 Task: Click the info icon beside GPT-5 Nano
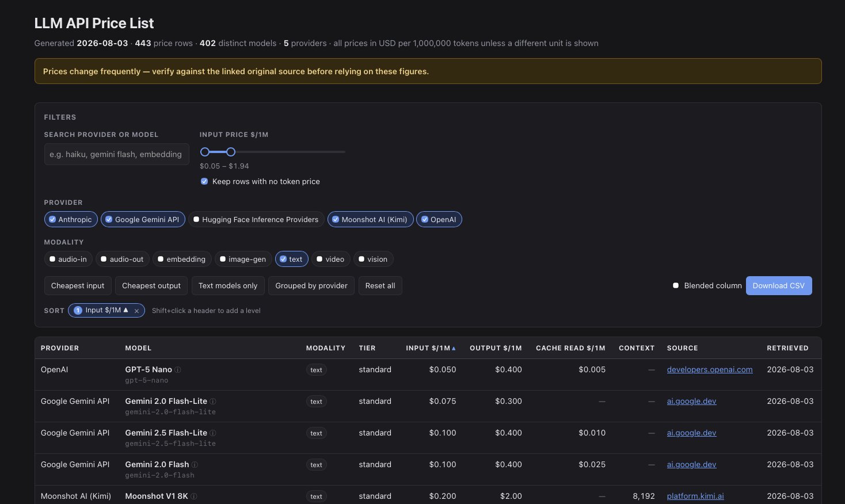point(178,370)
